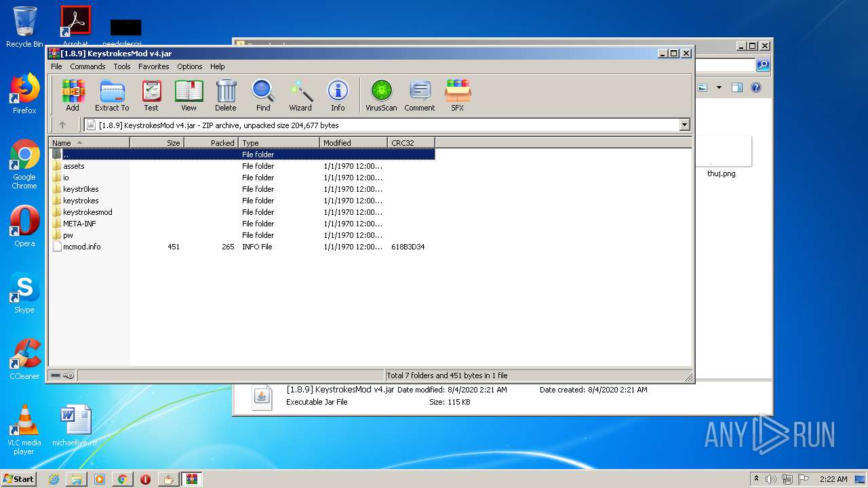Select the pw folder
Screen dimensions: 868x488
pyautogui.click(x=242, y=235)
